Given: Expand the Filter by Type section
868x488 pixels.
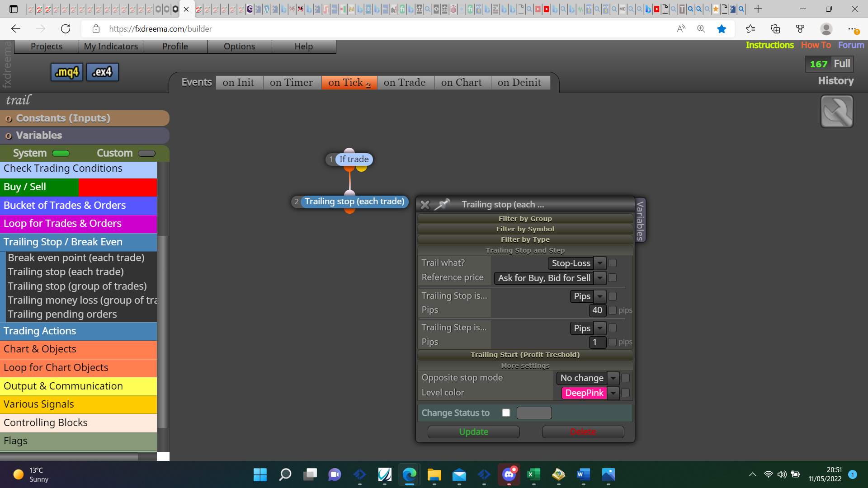Looking at the screenshot, I should pyautogui.click(x=525, y=239).
